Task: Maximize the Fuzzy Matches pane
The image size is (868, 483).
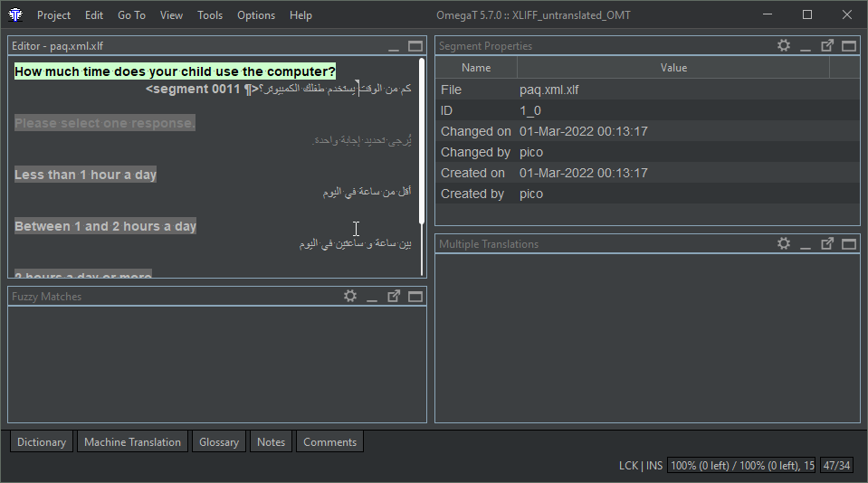Action: pos(415,297)
